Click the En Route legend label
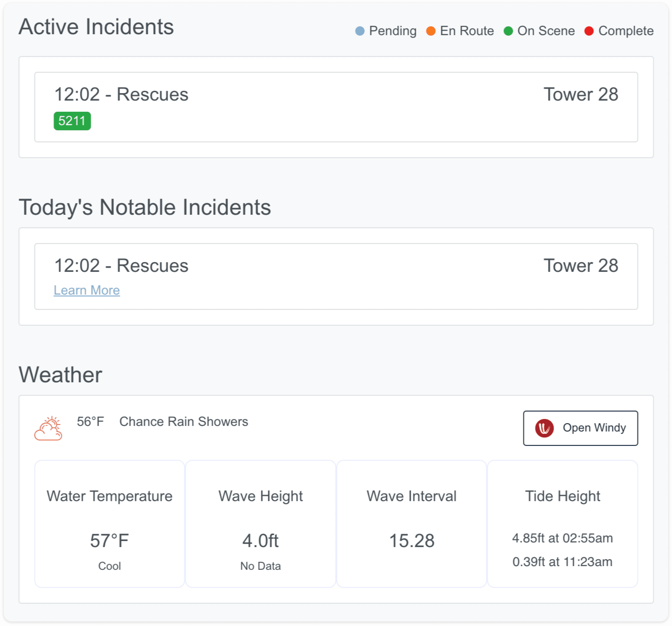The height and width of the screenshot is (626, 672). click(x=467, y=31)
